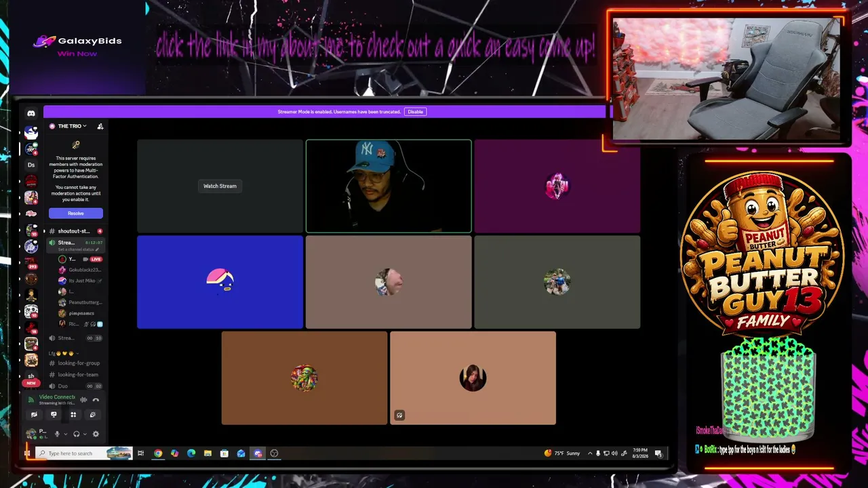The height and width of the screenshot is (488, 868).
Task: Open Google Chrome from the taskbar
Action: [x=158, y=453]
